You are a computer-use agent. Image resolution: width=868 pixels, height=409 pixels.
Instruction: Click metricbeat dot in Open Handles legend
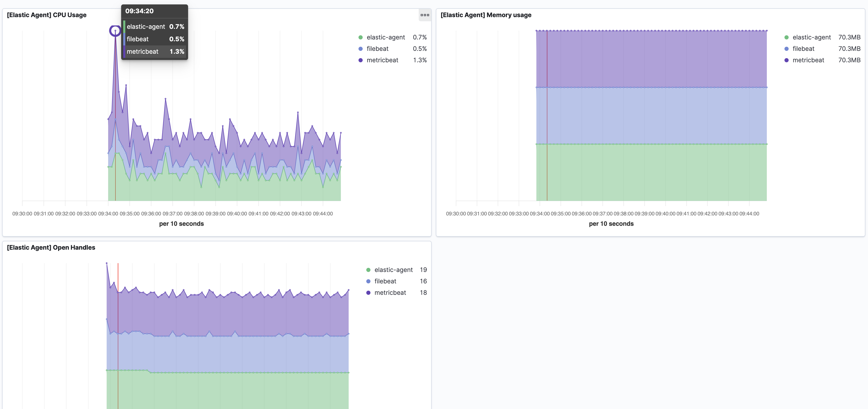pos(368,293)
